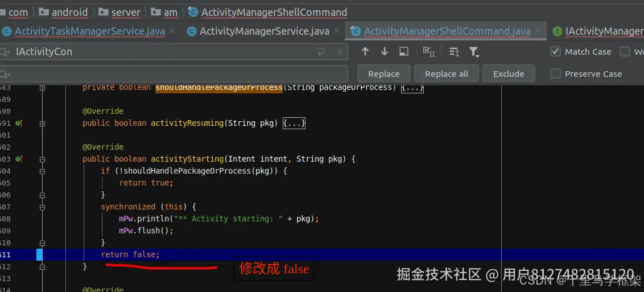This screenshot has height=292, width=644.
Task: Tick the Words checkbox beside Match Case
Action: (x=625, y=52)
